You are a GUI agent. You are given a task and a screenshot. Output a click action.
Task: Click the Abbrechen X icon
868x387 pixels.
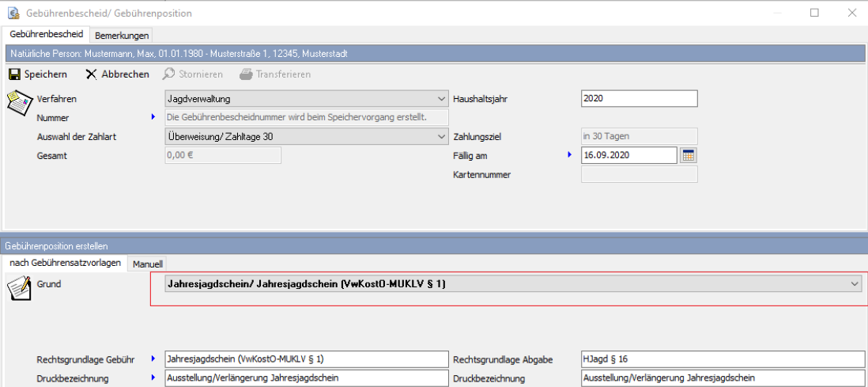(x=92, y=74)
